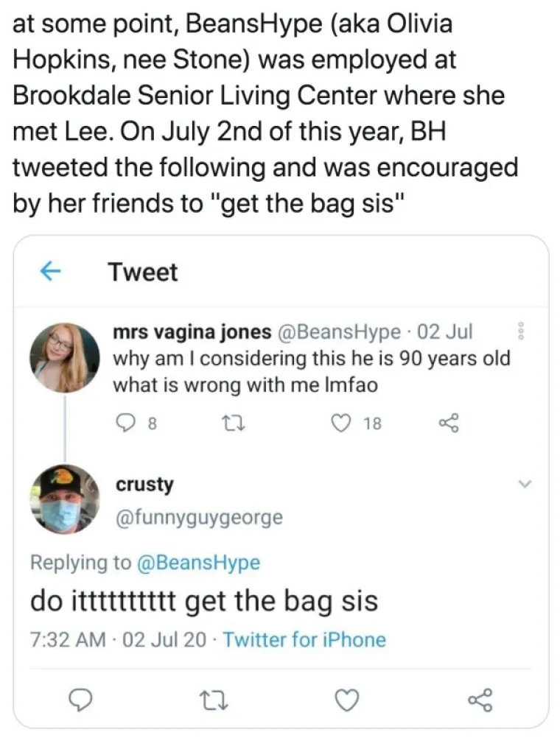Like crusty's reply with the bottom heart

point(347,700)
